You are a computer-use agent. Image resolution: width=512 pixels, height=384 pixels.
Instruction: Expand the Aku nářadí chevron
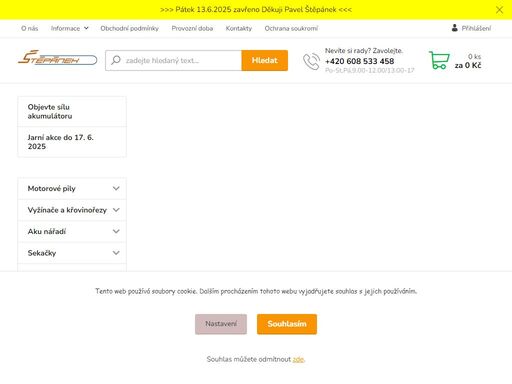tap(116, 231)
